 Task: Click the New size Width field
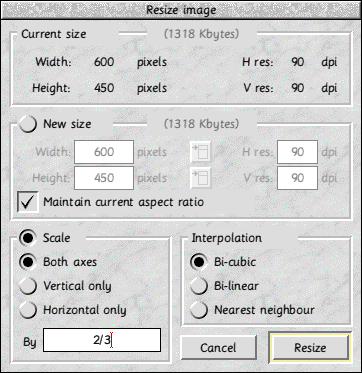coord(104,152)
